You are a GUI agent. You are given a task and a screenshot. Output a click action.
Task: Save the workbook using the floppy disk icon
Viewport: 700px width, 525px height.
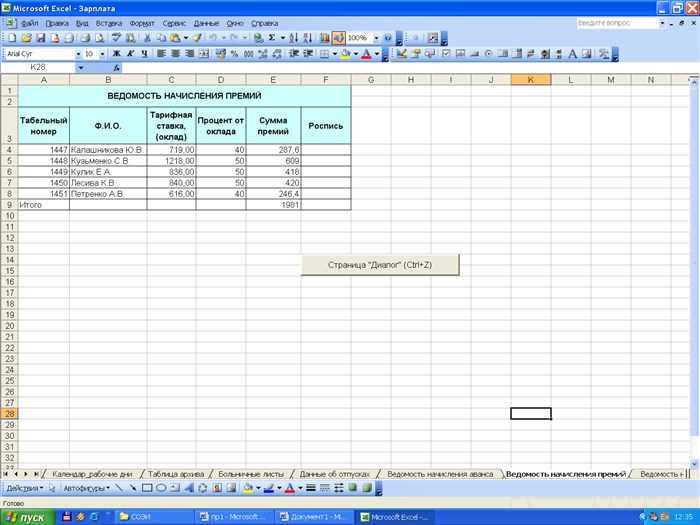click(41, 38)
